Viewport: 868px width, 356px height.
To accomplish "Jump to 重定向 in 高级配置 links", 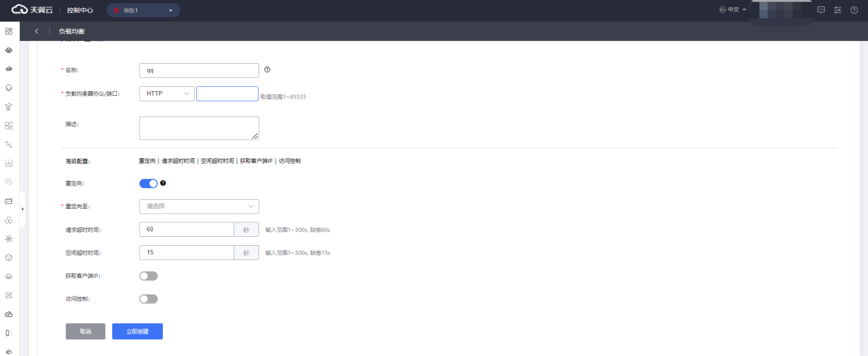I will click(147, 161).
